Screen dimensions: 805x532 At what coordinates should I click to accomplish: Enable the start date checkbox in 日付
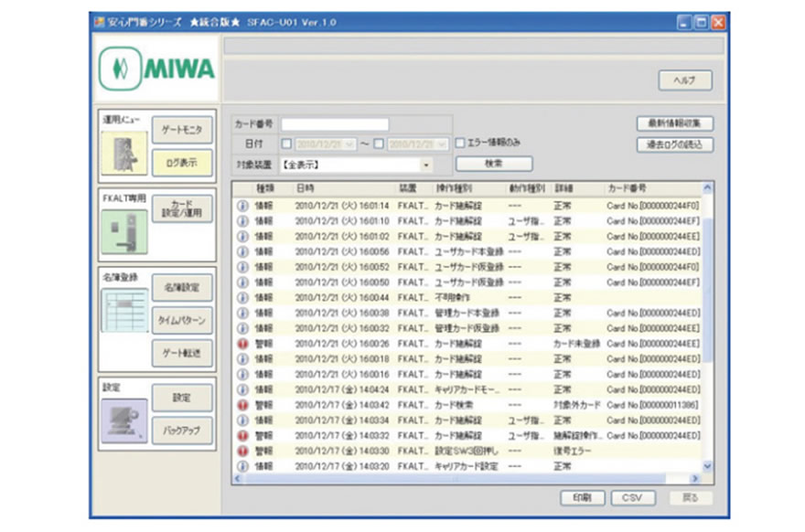[286, 144]
